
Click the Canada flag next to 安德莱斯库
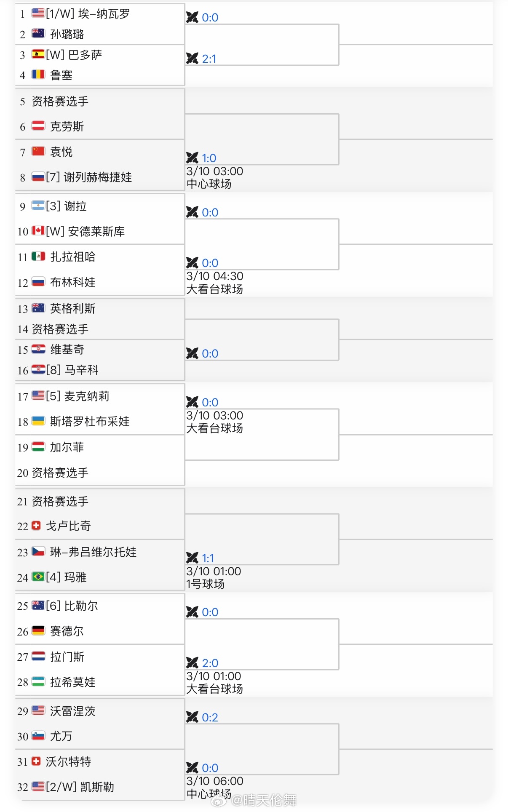pyautogui.click(x=38, y=231)
